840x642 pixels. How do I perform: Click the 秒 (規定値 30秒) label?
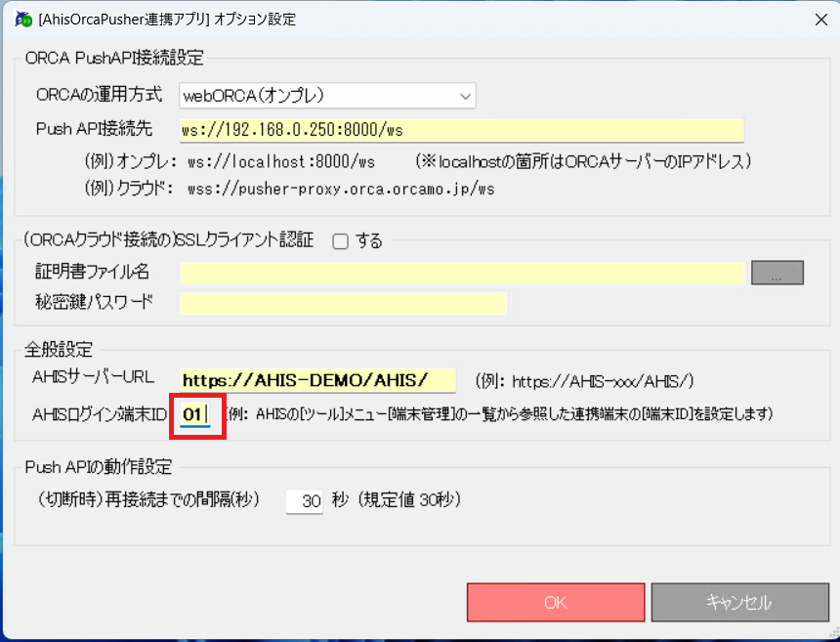[396, 500]
